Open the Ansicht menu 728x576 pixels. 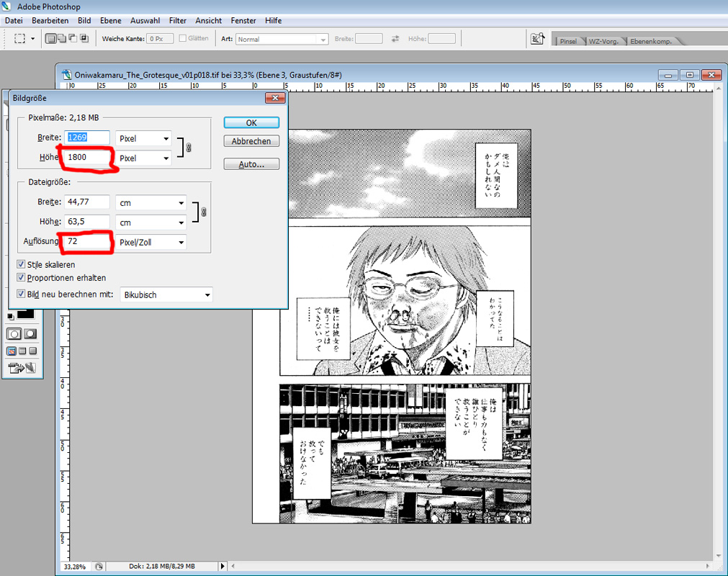[x=209, y=20]
